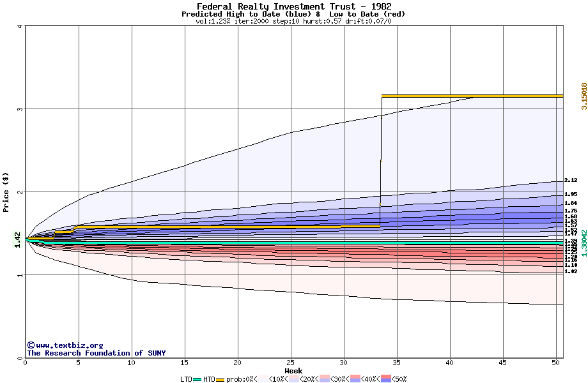Click the price axis tick label "3"

click(20, 109)
